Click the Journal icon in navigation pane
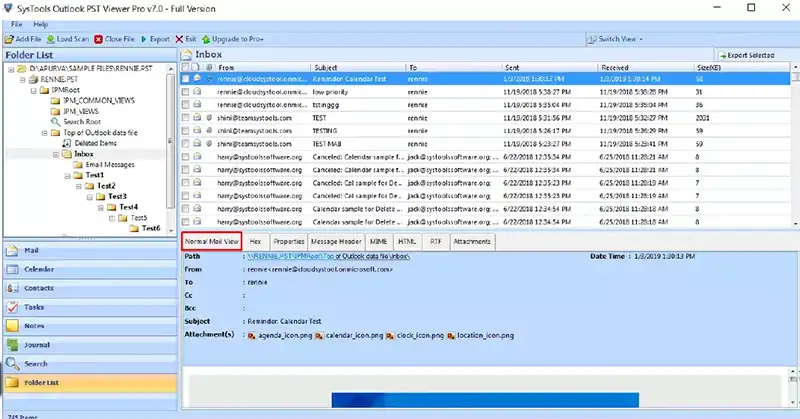 pos(12,344)
